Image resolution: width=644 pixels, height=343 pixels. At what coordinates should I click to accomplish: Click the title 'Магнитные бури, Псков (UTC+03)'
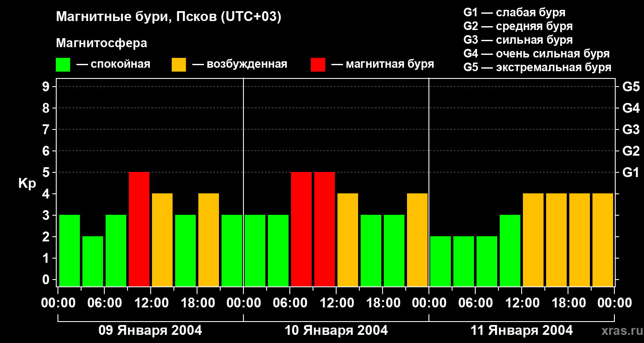(169, 17)
